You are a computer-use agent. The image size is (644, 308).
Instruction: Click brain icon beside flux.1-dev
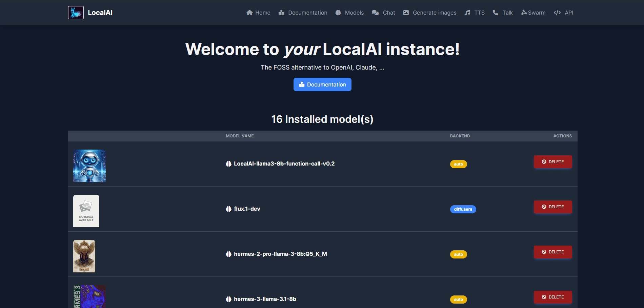[229, 209]
